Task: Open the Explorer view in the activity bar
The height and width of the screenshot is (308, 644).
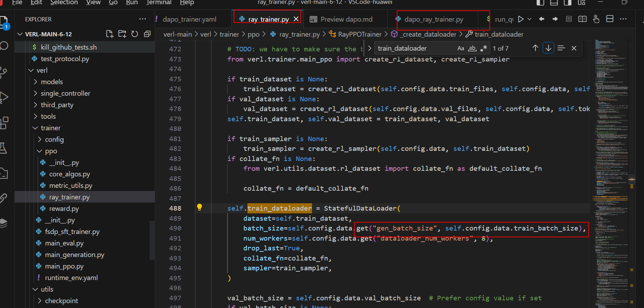Action: click(x=3, y=22)
